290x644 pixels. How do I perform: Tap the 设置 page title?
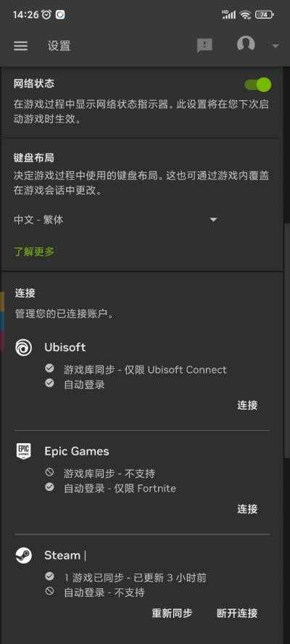coord(59,46)
